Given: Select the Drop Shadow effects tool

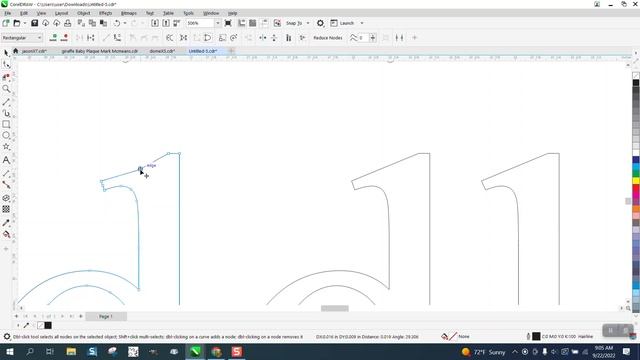Looking at the screenshot, I should 6,198.
